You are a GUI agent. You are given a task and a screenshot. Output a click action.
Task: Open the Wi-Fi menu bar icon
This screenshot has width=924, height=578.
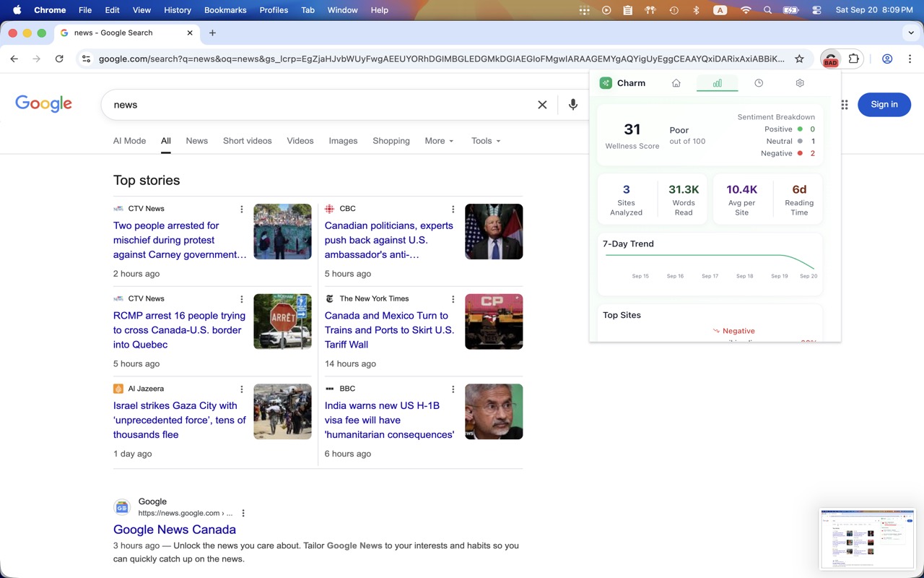(746, 10)
